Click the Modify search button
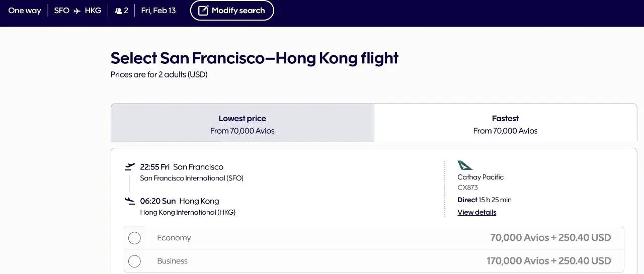The width and height of the screenshot is (644, 274). click(232, 11)
